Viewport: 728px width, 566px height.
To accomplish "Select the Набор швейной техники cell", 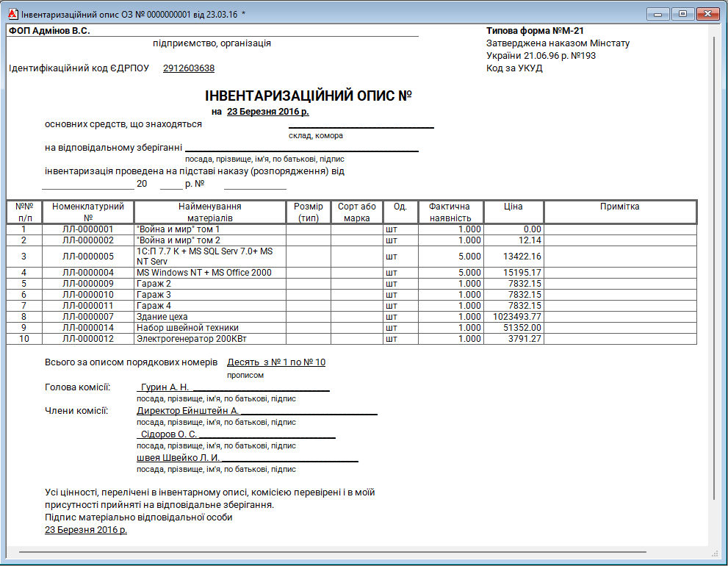I will (187, 328).
